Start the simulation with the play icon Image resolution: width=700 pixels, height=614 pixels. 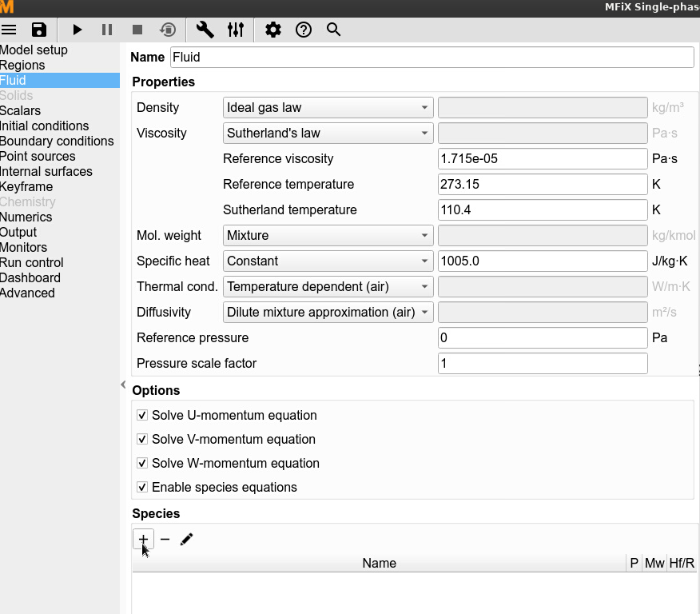point(78,30)
